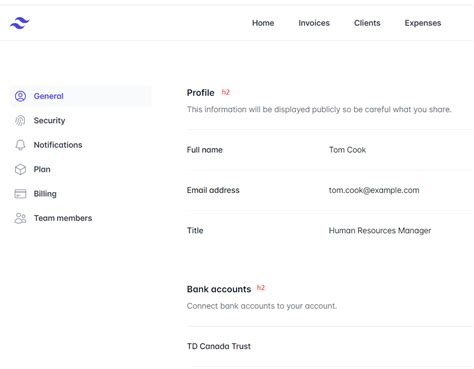Click the Notifications bell icon
474x369 pixels.
20,145
